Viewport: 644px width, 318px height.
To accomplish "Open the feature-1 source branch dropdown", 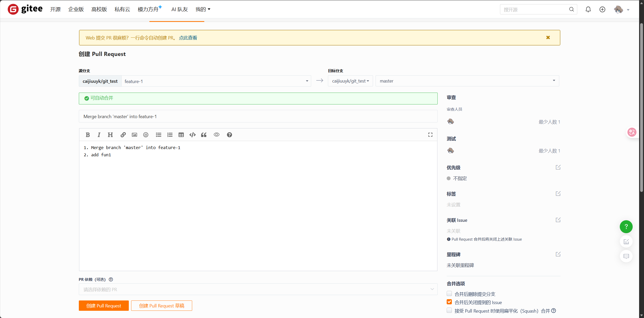I will click(216, 81).
